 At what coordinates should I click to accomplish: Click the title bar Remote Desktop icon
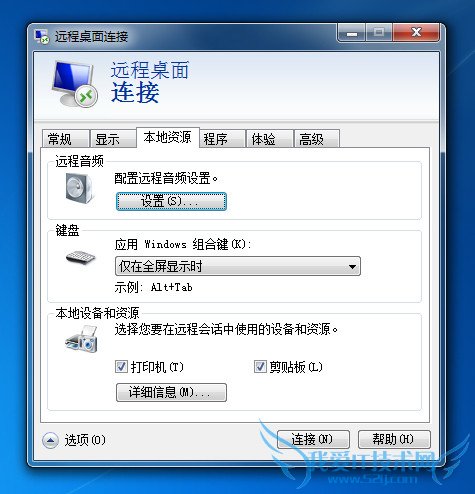tap(42, 36)
